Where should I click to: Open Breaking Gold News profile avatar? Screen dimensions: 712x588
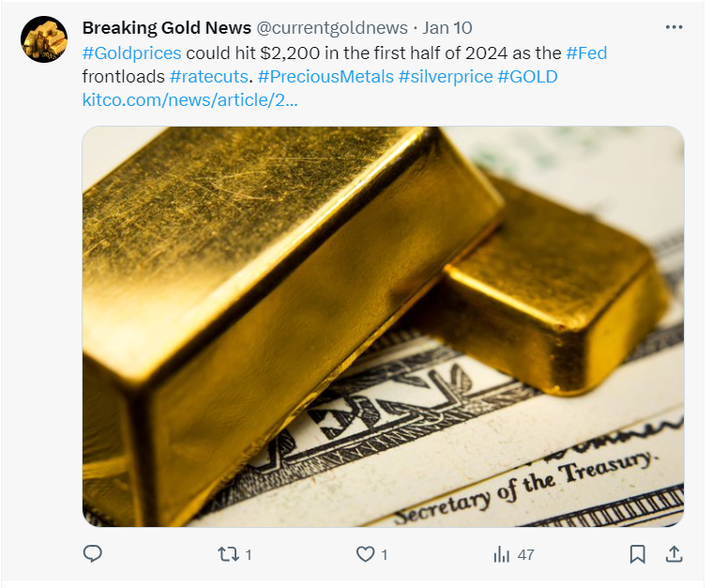(x=44, y=39)
